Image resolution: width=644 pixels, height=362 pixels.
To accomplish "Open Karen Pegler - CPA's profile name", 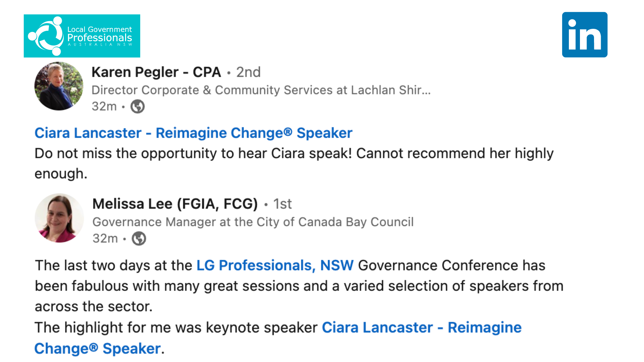I will (156, 72).
